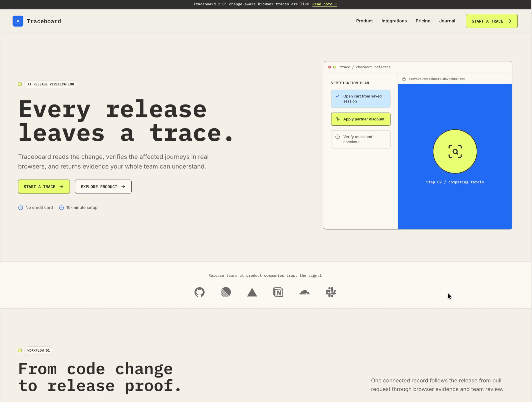Viewport: 532px width, 402px height.
Task: Click the lock icon beside preview URL
Action: tap(404, 79)
